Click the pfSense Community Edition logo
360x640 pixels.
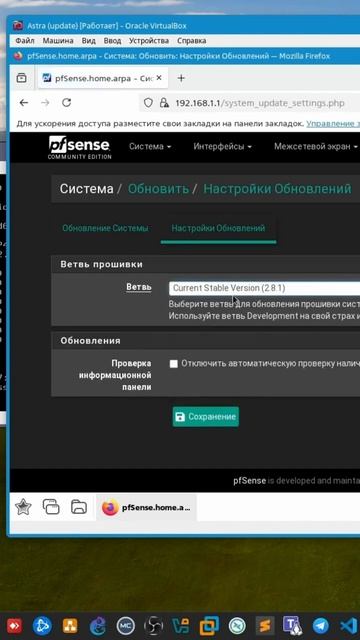click(x=80, y=147)
